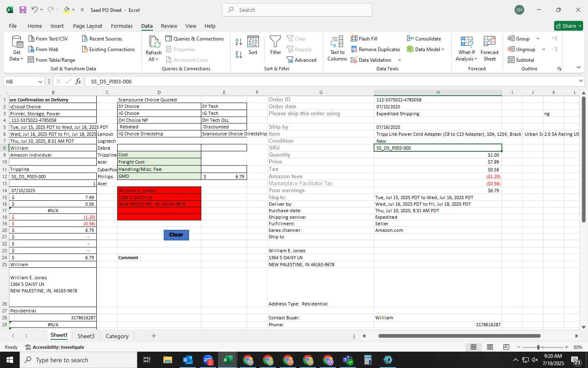Open the Formulas tab
Viewport: 588px width, 368px height.
(122, 26)
